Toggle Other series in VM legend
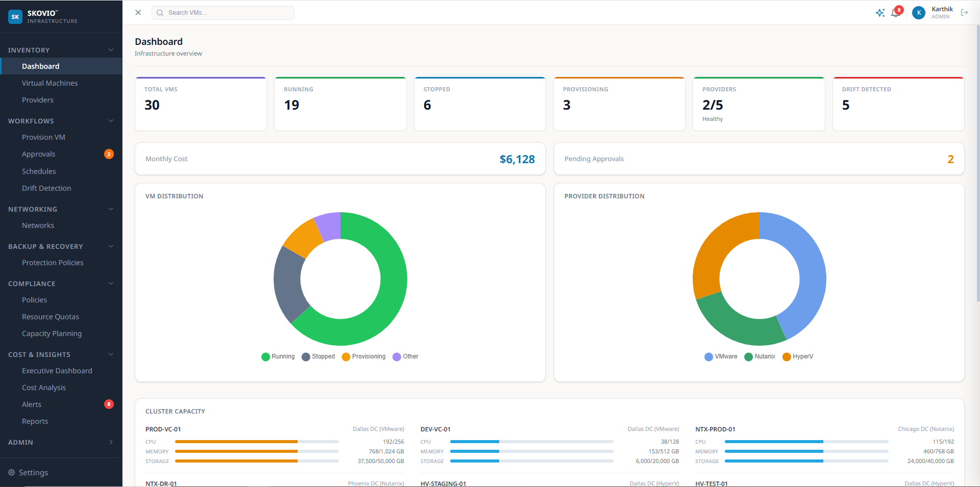This screenshot has width=980, height=487. (x=406, y=356)
